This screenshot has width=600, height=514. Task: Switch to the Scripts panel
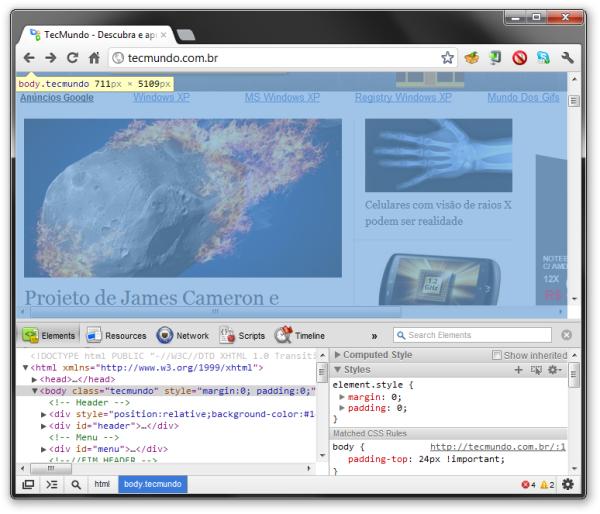pyautogui.click(x=242, y=336)
